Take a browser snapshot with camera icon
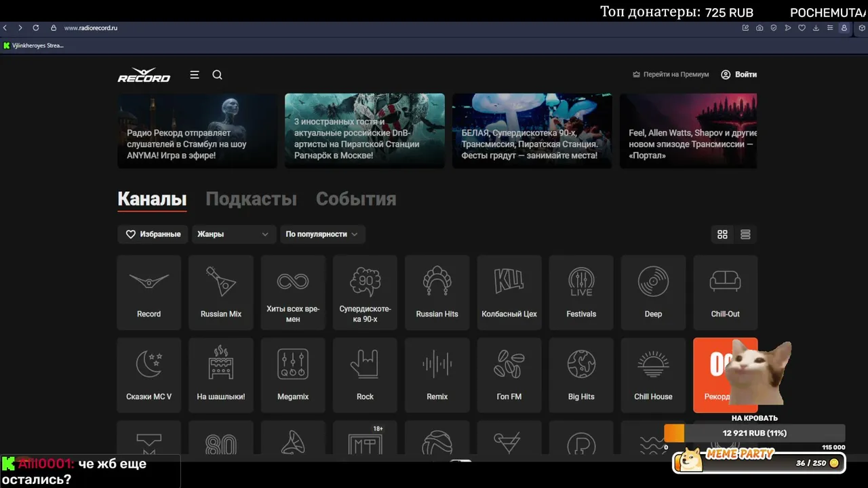 759,28
